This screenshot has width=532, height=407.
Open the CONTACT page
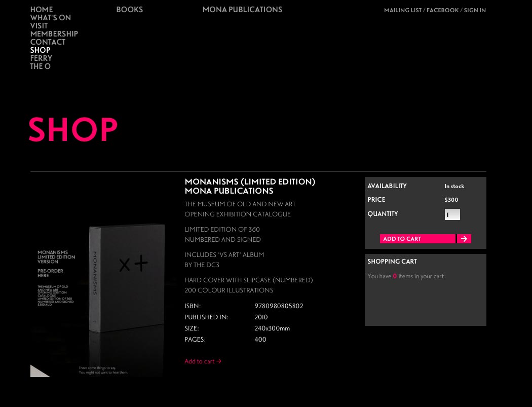(48, 42)
